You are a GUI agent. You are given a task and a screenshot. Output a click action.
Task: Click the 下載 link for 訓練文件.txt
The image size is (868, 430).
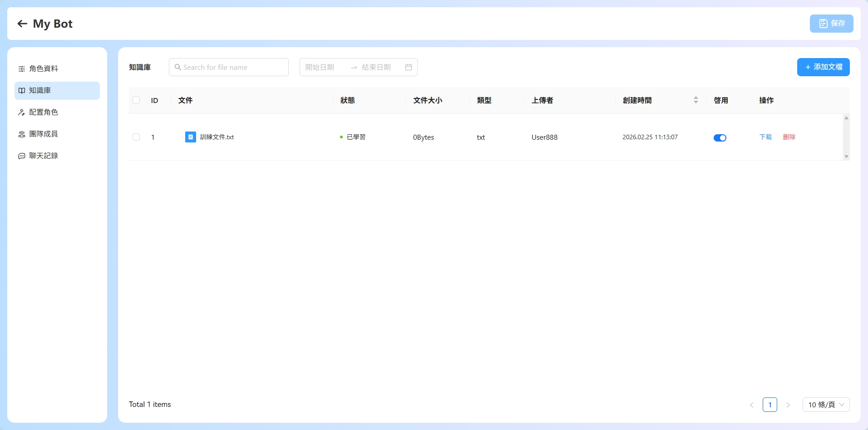point(765,137)
